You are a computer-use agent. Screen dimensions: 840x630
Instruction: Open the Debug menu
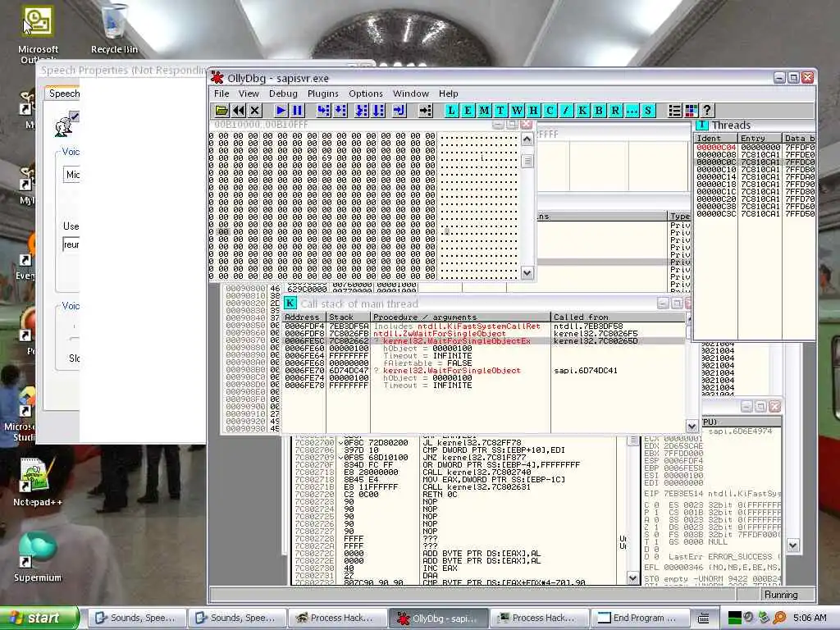(283, 94)
